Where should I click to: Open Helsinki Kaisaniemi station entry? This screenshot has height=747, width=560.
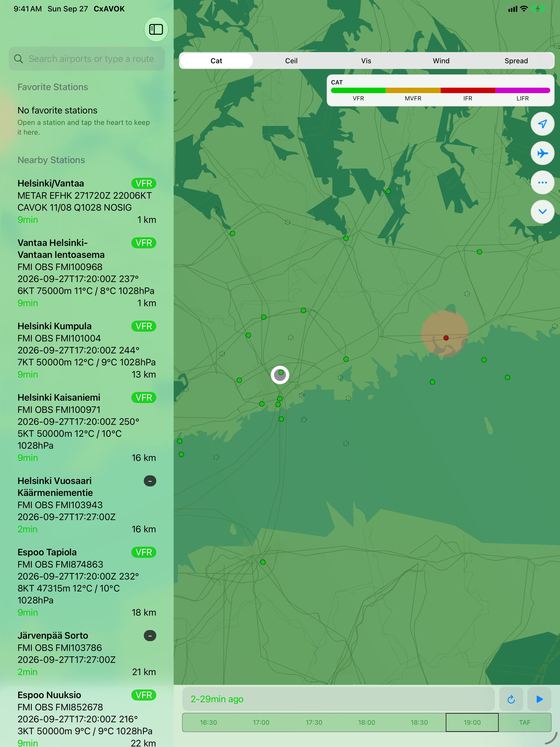[x=87, y=427]
